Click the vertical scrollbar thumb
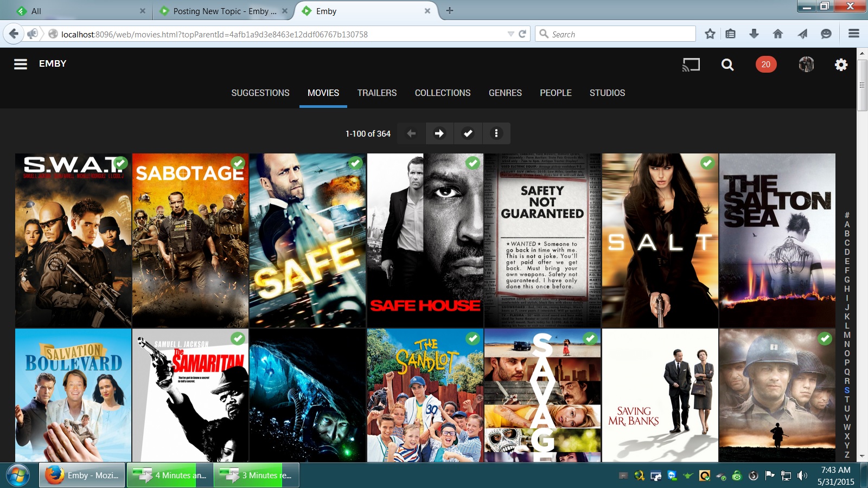The width and height of the screenshot is (868, 488). click(862, 85)
